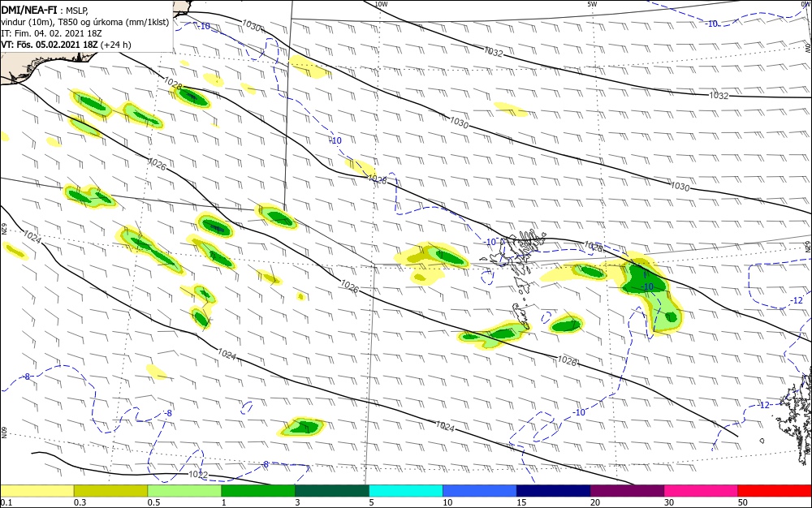Click the "3" legend value

[x=298, y=502]
